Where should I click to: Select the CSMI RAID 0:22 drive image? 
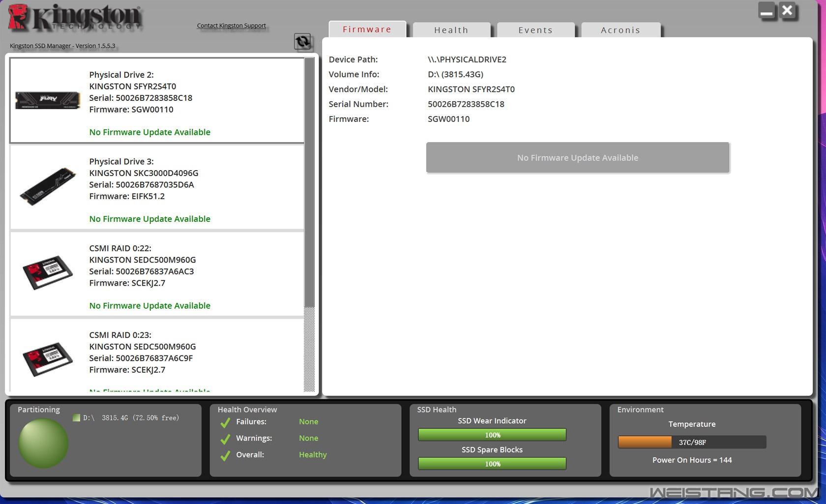[x=48, y=272]
